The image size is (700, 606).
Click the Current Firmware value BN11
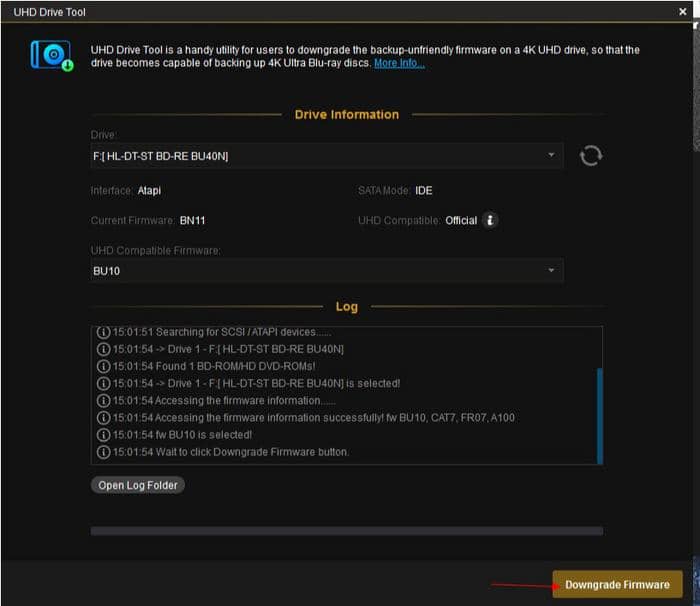click(x=192, y=221)
